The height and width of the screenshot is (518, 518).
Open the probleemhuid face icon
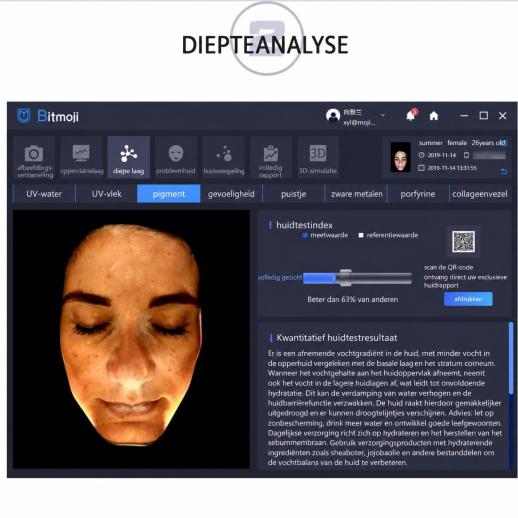[176, 153]
